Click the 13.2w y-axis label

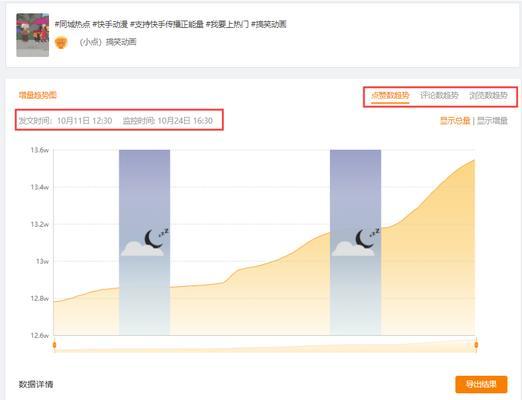[x=40, y=224]
